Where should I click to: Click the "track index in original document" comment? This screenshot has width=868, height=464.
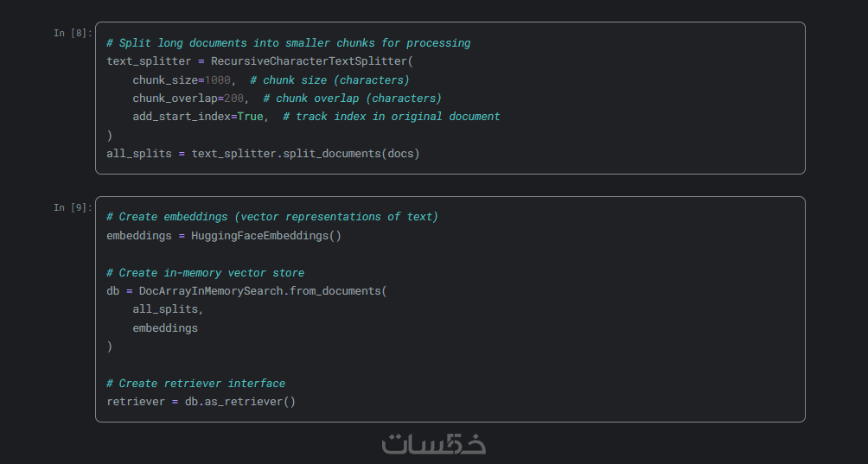[x=391, y=117]
